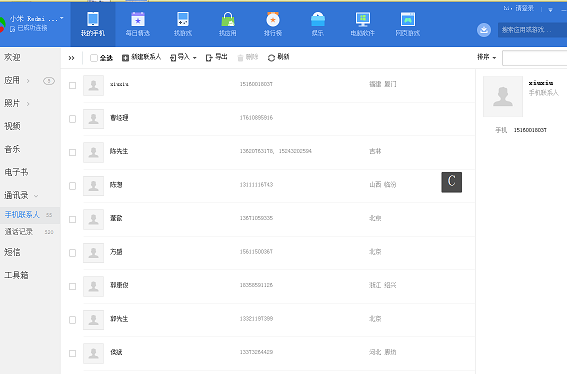The width and height of the screenshot is (567, 374).
Task: Expand the 应用 sidebar chevron
Action: (x=28, y=81)
